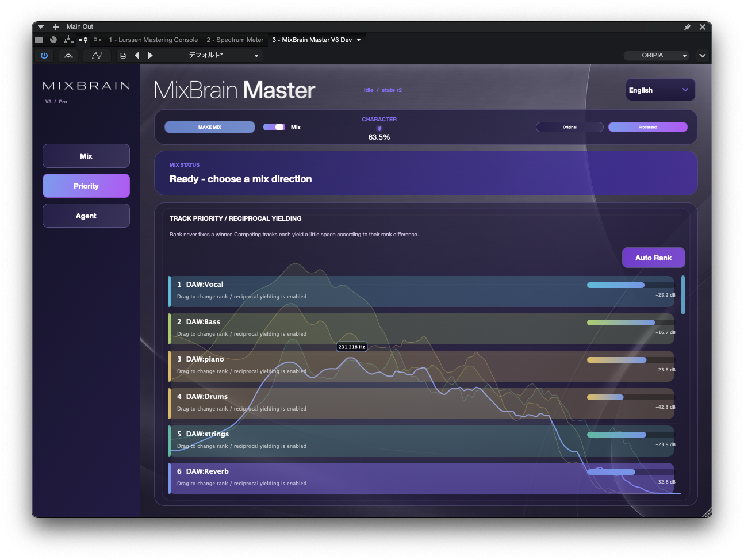Select the DAW:Drums track row
The height and width of the screenshot is (560, 744).
pyautogui.click(x=421, y=404)
